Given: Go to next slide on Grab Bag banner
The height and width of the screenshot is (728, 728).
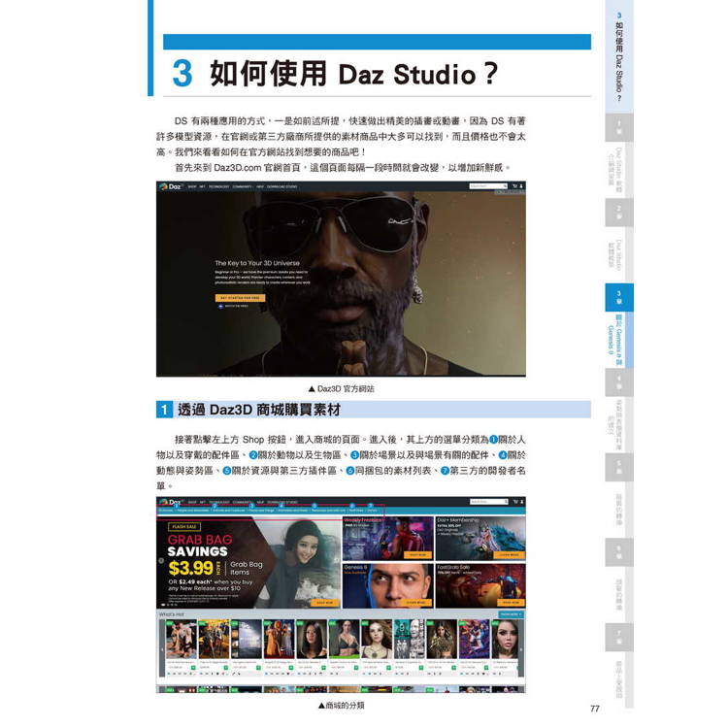Looking at the screenshot, I should 337,561.
